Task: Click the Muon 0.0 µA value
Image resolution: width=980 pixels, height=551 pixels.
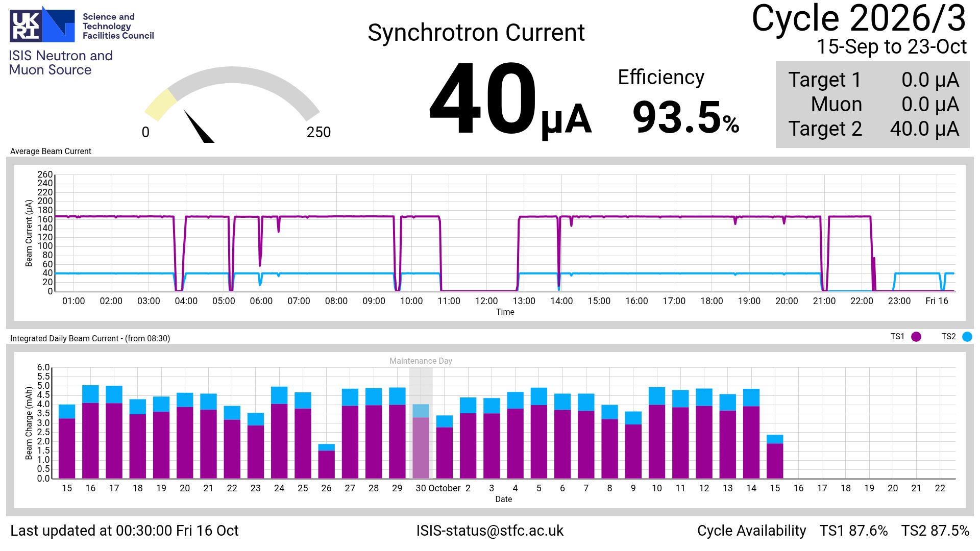Action: 930,105
